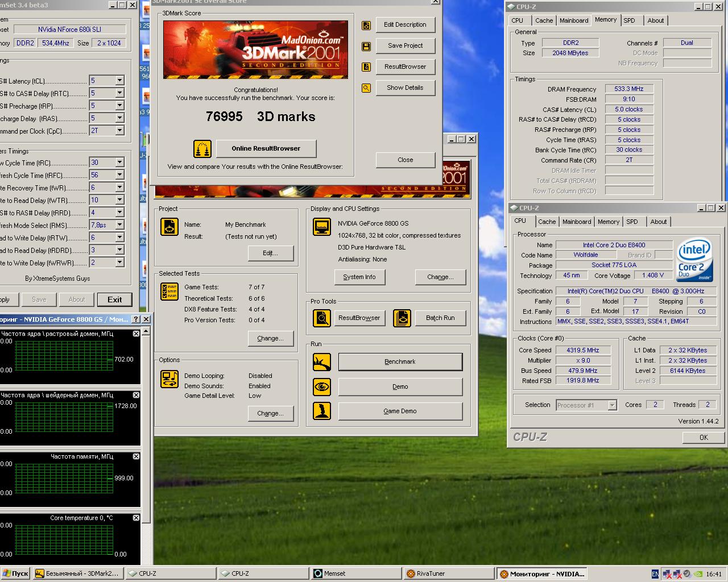
Task: Open the Processor #1 Selection dropdown in CPU-Z
Action: (x=613, y=405)
